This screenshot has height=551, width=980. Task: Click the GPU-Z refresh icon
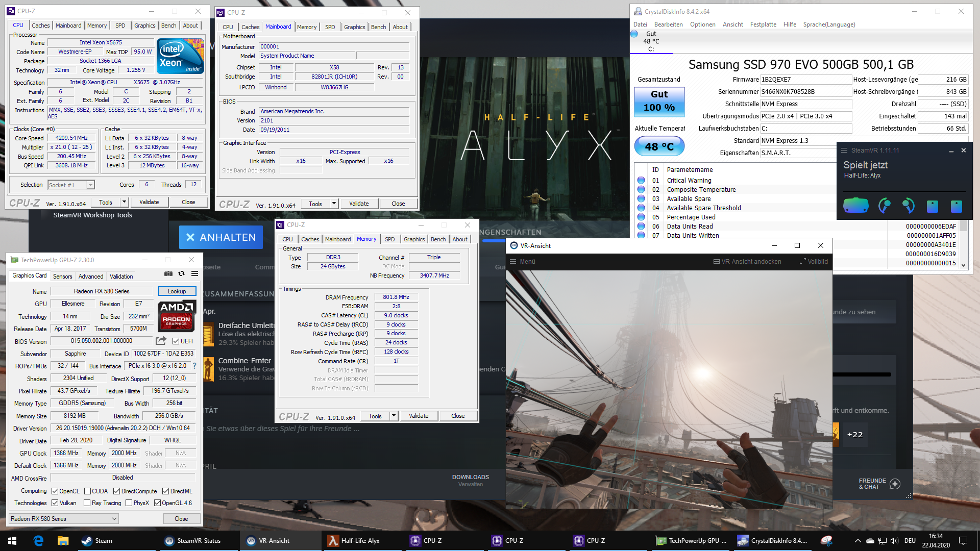(x=181, y=274)
